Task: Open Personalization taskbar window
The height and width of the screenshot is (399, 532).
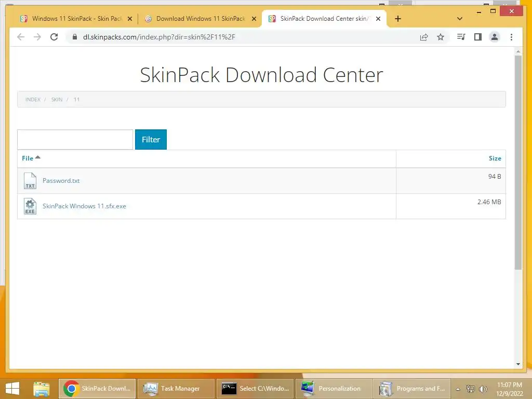Action: click(x=334, y=389)
